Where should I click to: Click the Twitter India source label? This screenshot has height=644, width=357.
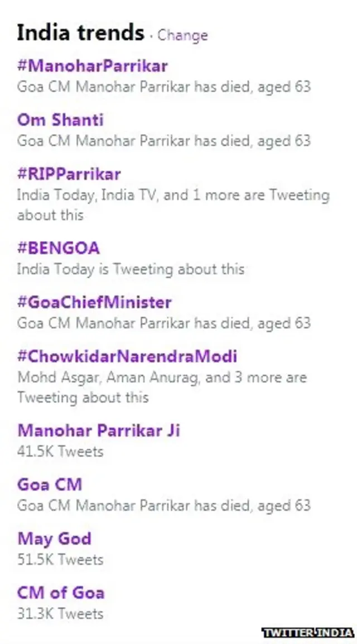(308, 632)
